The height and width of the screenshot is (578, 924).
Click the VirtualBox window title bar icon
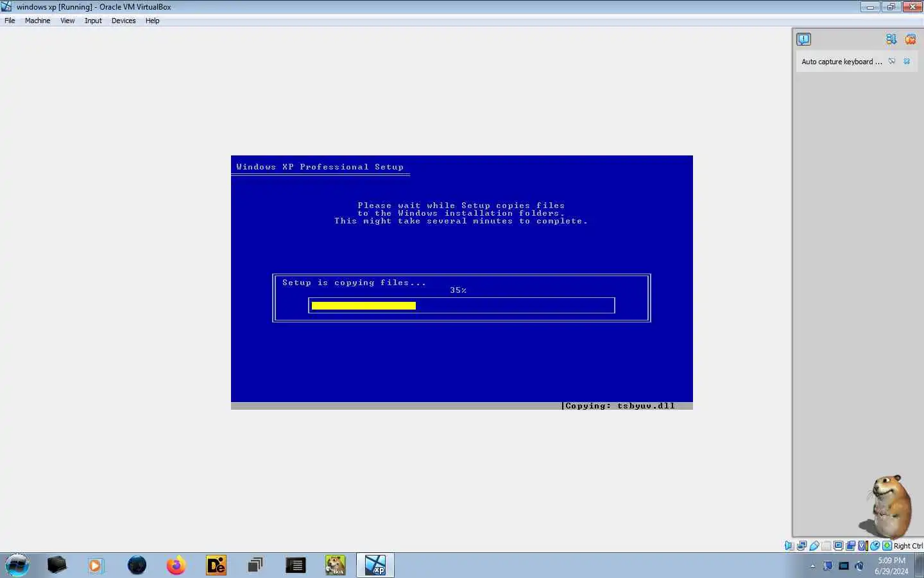pos(6,7)
